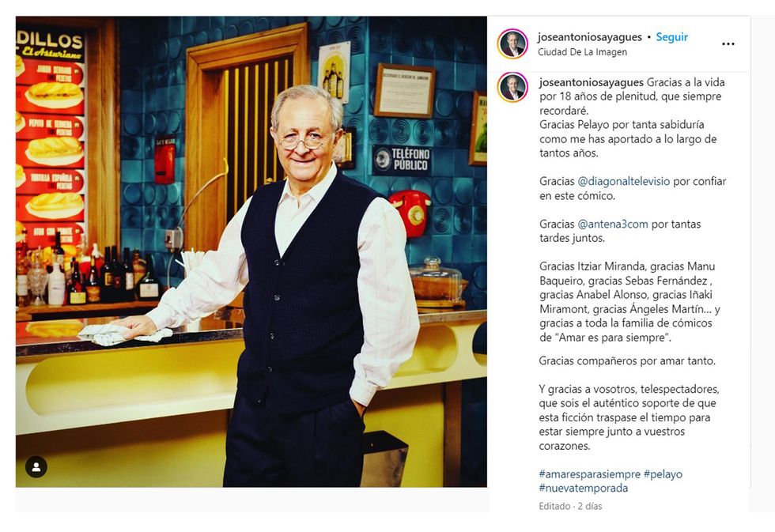This screenshot has height=532, width=775.
Task: Open the @diagonaltelevisio mention
Action: tap(624, 181)
